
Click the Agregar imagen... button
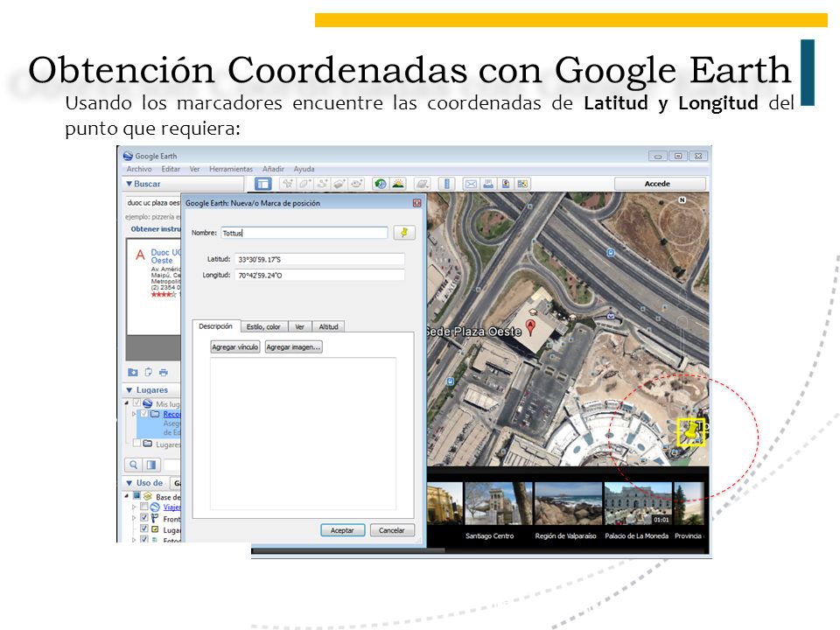pos(294,346)
